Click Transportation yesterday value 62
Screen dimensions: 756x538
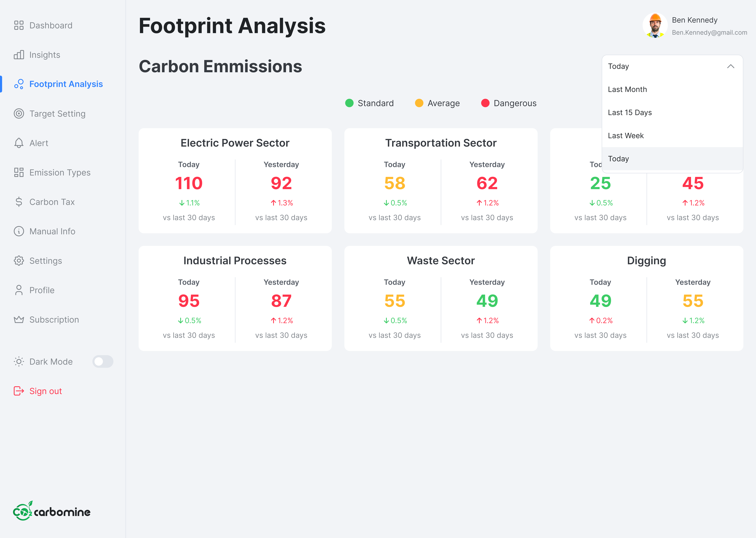click(487, 183)
